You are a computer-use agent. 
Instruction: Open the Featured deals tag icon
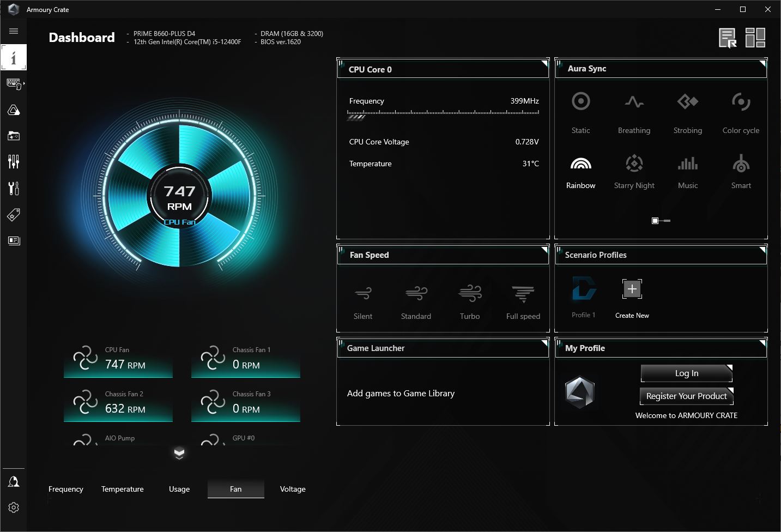coord(14,215)
